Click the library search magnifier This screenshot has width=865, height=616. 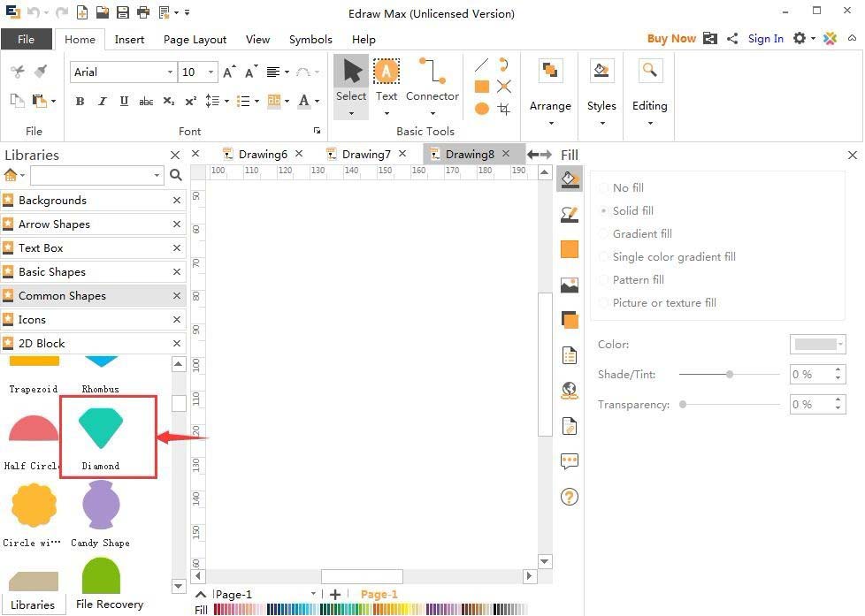(176, 175)
